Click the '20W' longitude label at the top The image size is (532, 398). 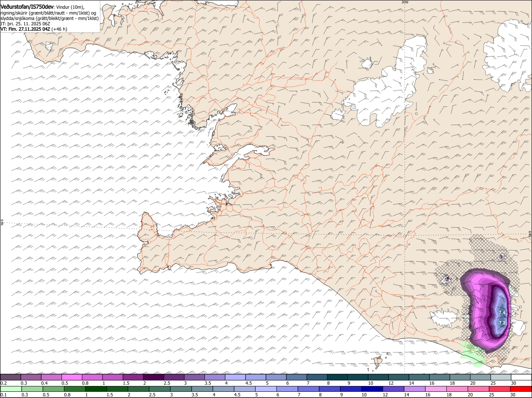click(405, 2)
